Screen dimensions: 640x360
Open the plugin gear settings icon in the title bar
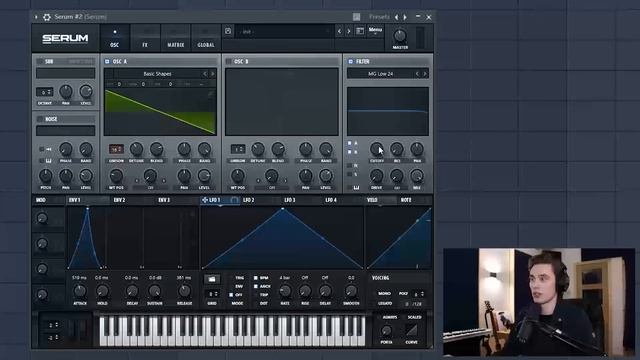(47, 17)
